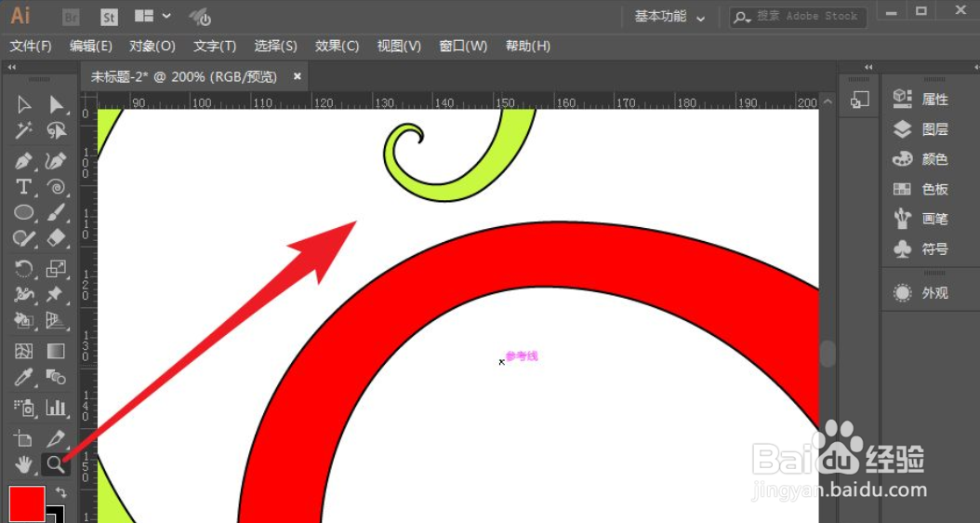
Task: Toggle the tools panel column collapse arrows
Action: pyautogui.click(x=12, y=66)
